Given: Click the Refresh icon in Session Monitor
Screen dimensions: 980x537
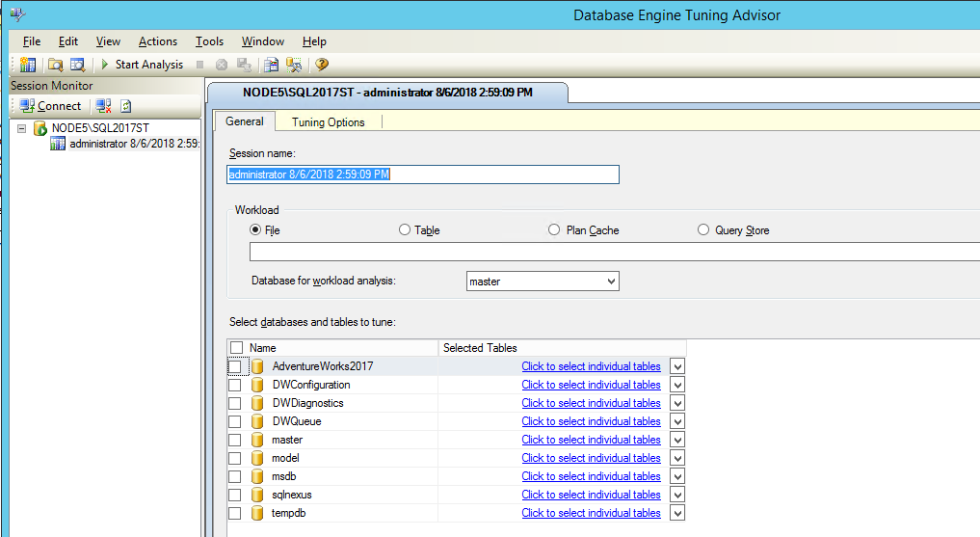Looking at the screenshot, I should (126, 106).
